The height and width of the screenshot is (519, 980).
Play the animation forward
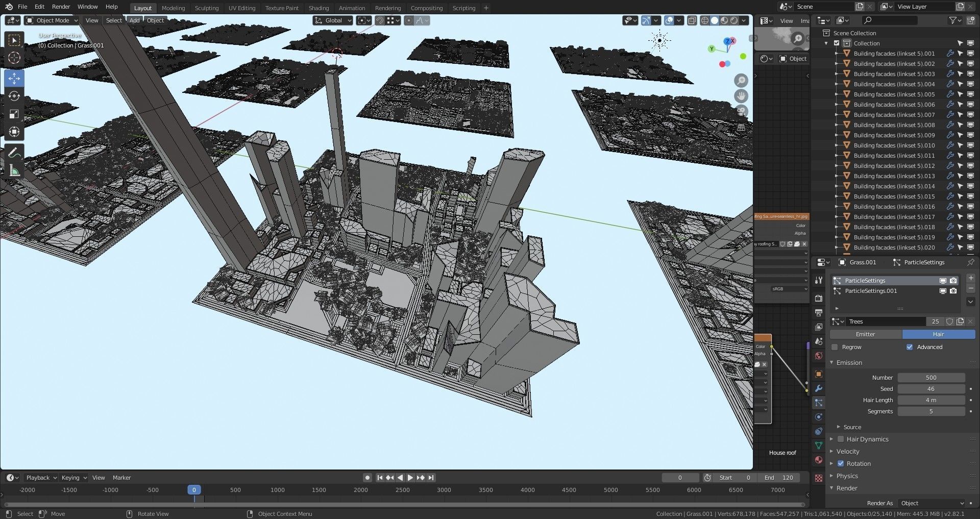[410, 478]
